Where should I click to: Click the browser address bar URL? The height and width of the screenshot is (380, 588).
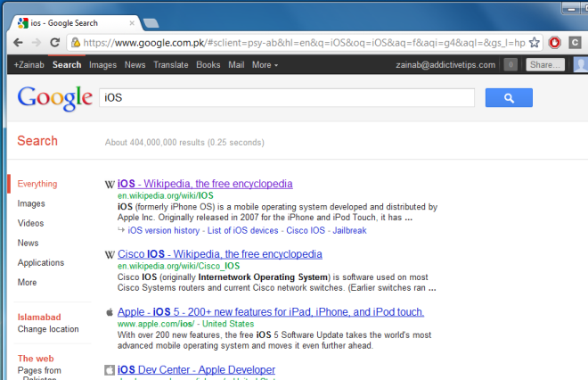point(304,43)
